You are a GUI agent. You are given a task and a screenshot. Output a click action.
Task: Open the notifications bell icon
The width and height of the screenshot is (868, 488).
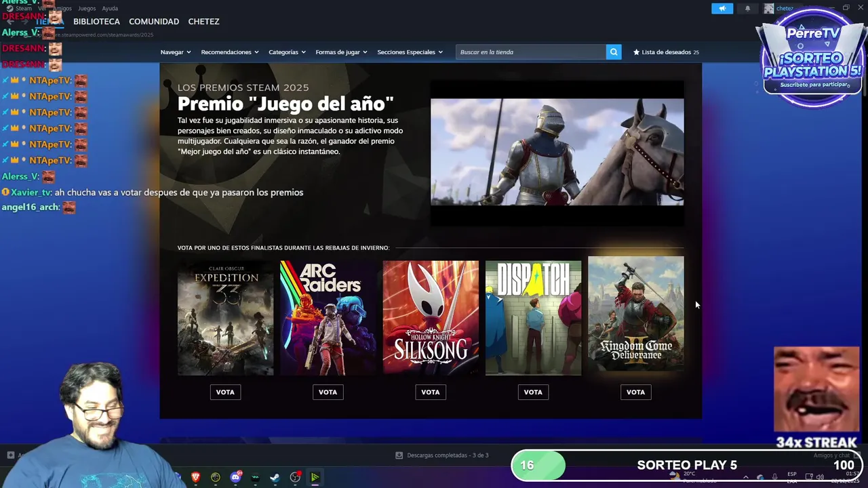coord(747,9)
